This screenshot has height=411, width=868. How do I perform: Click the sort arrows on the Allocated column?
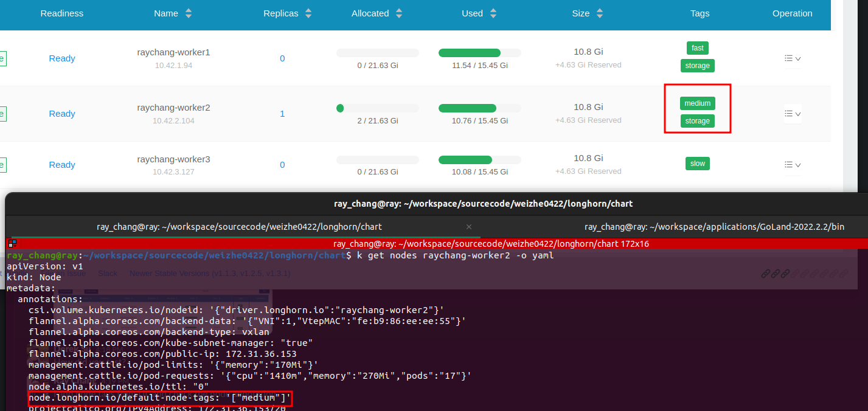399,13
